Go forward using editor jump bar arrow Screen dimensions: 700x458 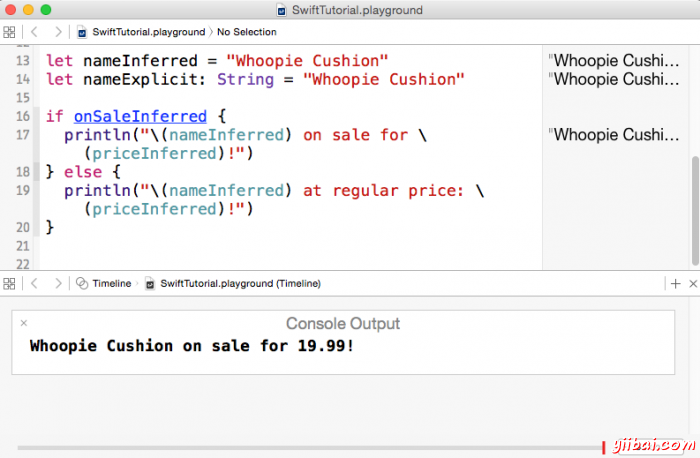[x=57, y=32]
